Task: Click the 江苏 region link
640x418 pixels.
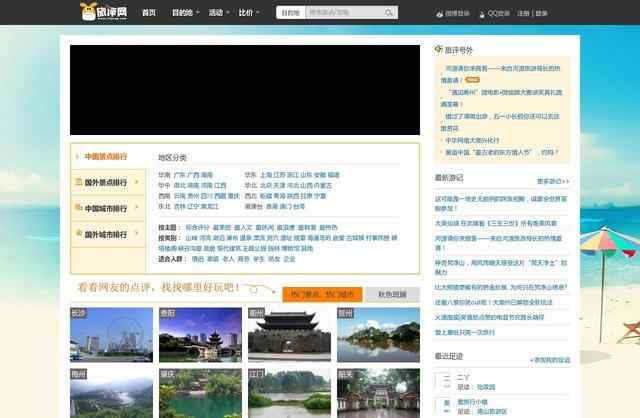Action: point(279,175)
